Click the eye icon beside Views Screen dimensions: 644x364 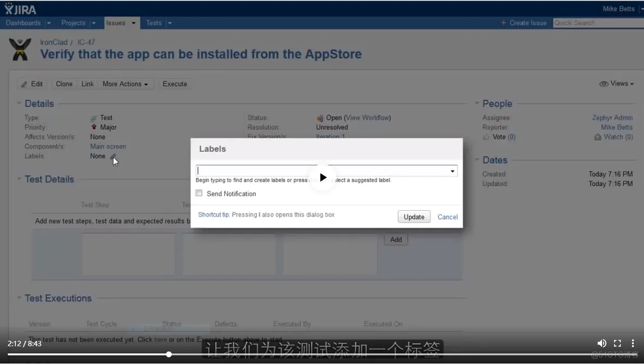point(603,84)
